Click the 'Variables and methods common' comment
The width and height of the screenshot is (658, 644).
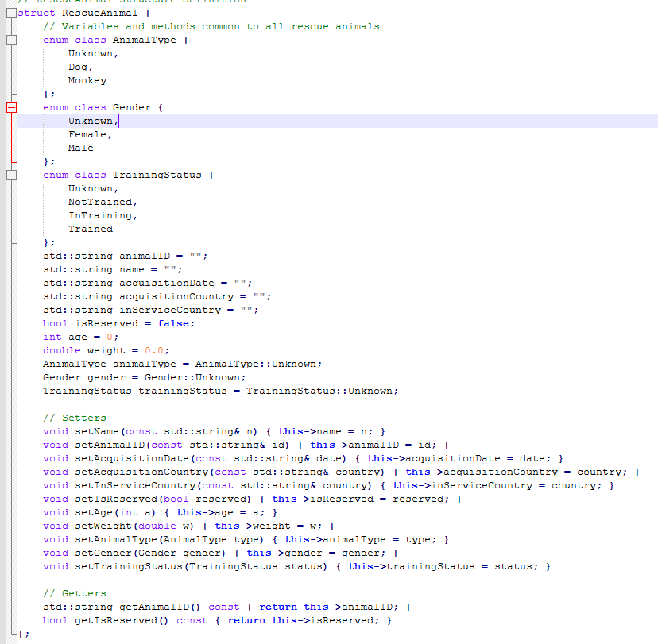(211, 26)
